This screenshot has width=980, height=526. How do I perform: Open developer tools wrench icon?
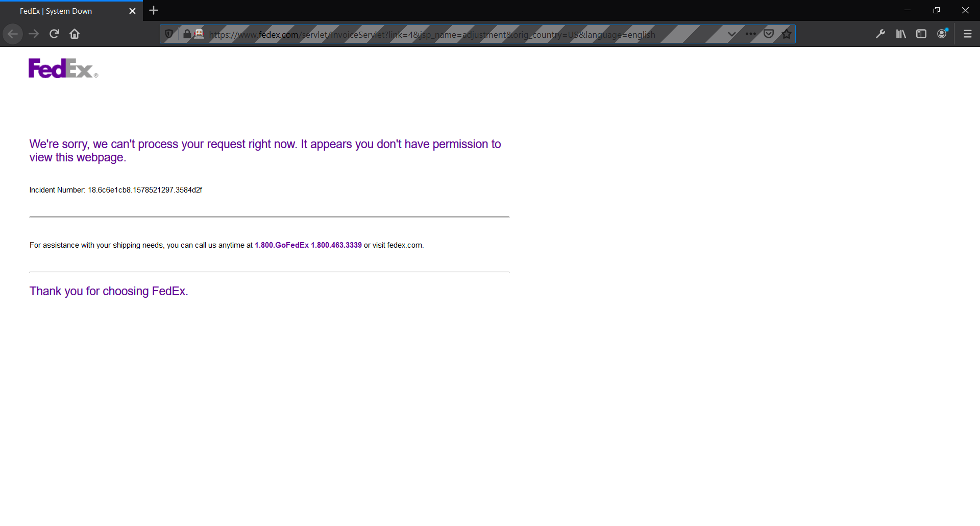point(880,34)
